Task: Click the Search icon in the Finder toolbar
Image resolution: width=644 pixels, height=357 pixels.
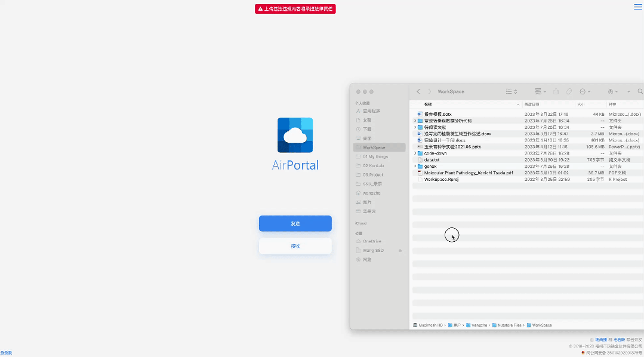Action: (640, 91)
